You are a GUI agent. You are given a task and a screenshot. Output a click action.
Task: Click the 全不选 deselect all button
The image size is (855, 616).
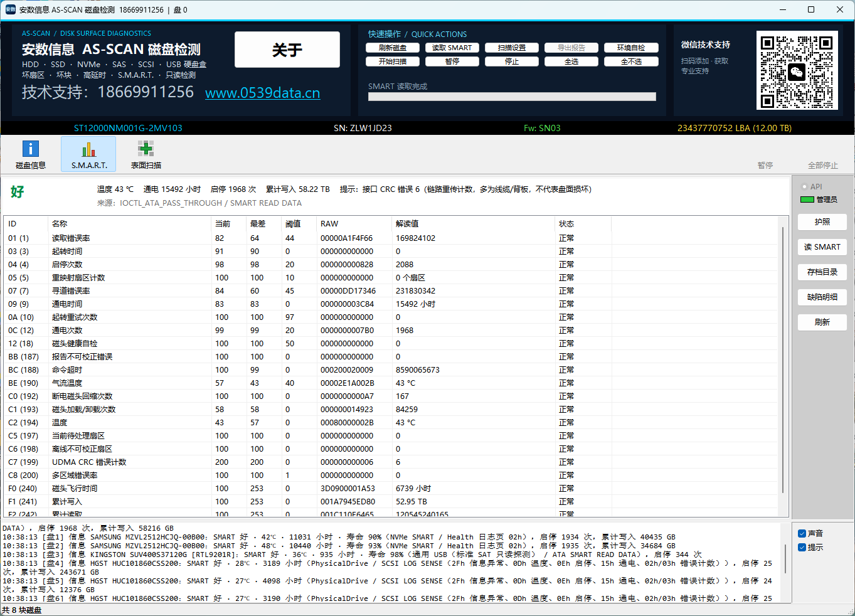click(x=631, y=61)
